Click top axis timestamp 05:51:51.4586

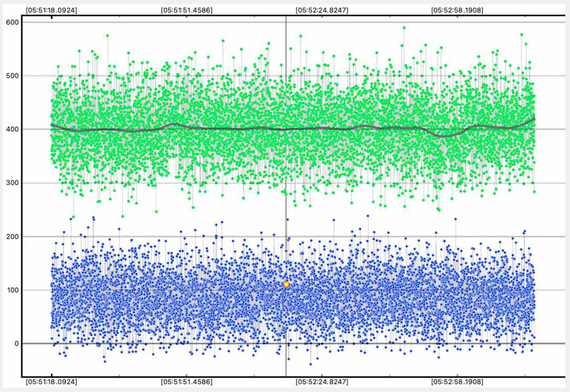[187, 9]
